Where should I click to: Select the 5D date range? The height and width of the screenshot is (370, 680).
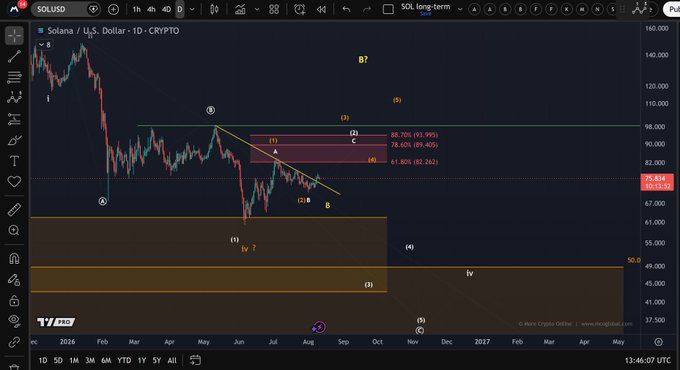(x=58, y=360)
